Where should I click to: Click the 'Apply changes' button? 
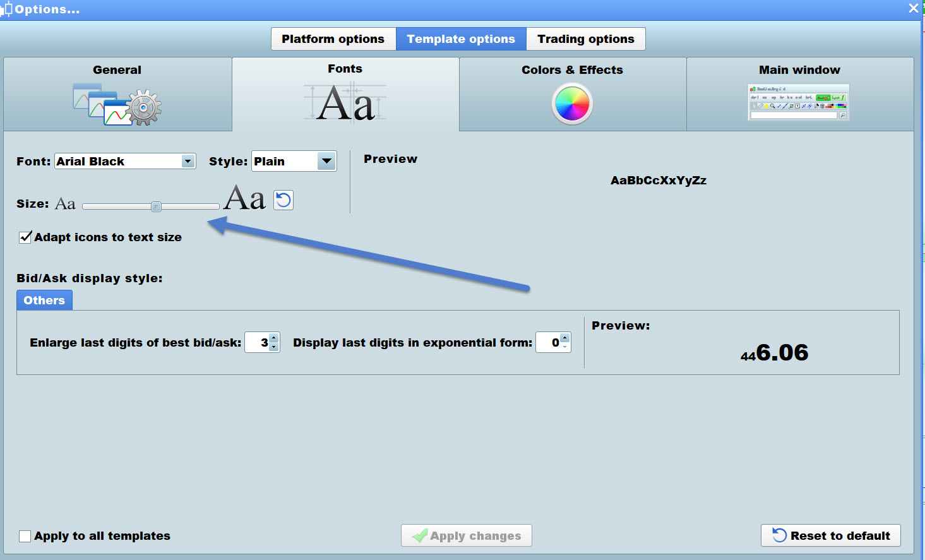coord(467,536)
